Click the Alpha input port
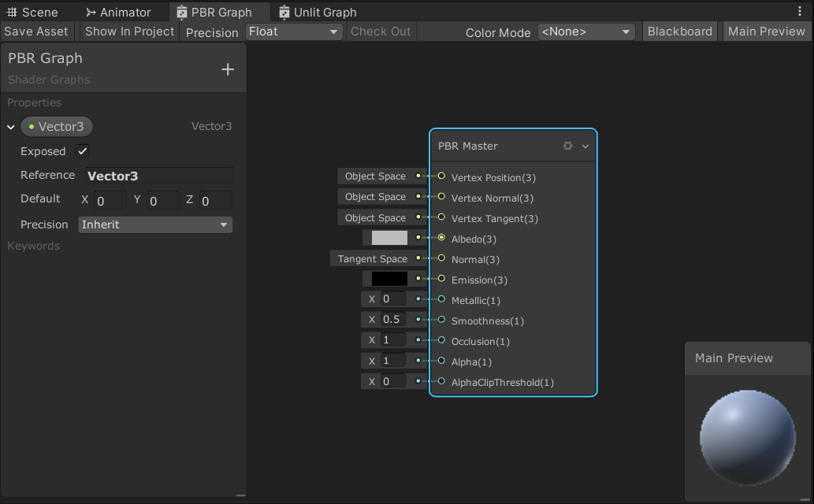The image size is (814, 504). click(441, 360)
